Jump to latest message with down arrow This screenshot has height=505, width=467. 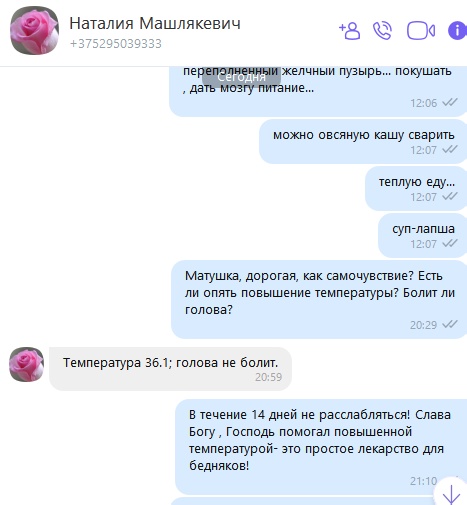(x=451, y=494)
